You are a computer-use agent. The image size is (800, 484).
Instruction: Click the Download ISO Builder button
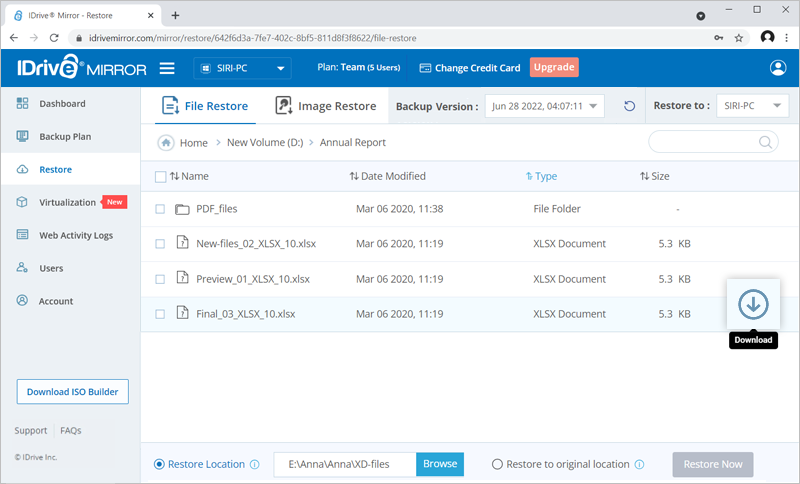point(72,392)
